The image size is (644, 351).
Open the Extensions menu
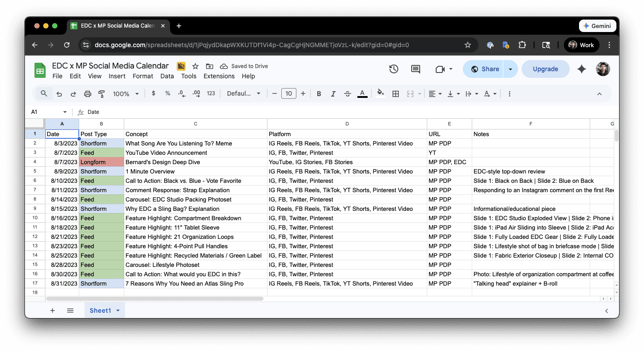coord(219,76)
